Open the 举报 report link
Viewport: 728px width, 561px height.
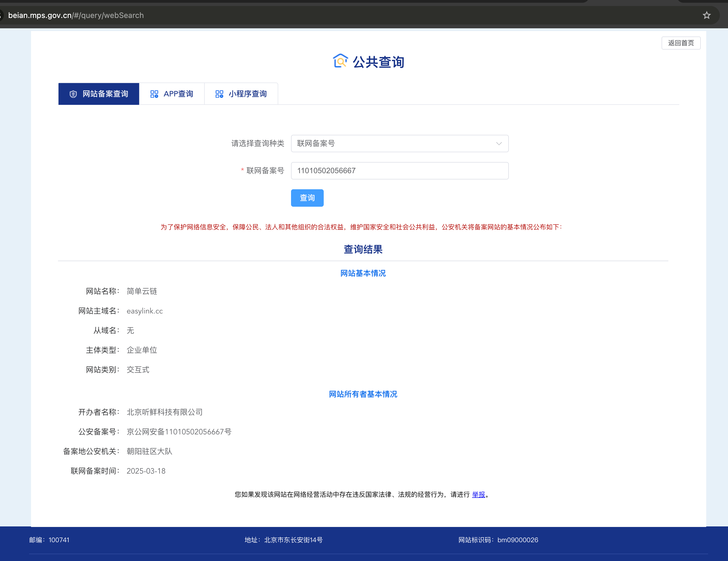tap(478, 494)
